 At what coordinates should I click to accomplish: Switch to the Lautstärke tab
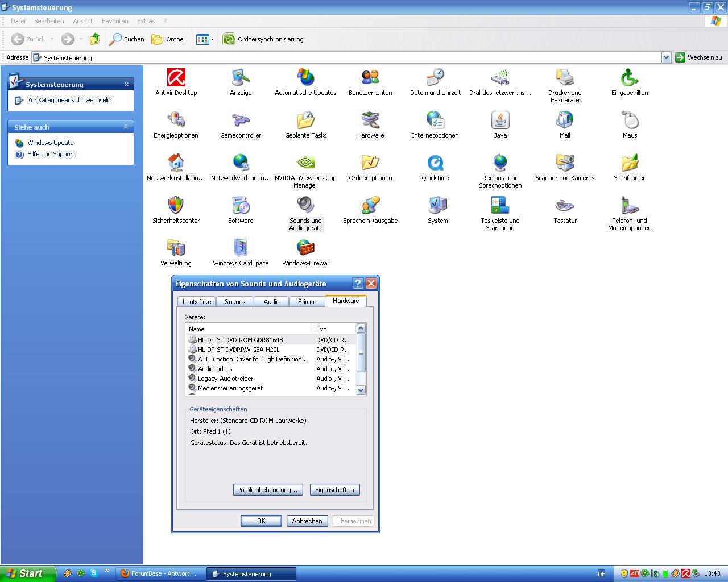pyautogui.click(x=197, y=302)
